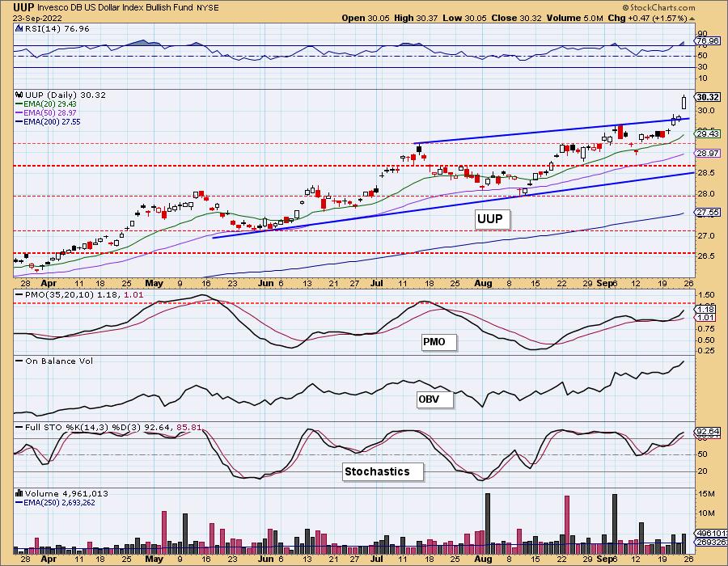The image size is (728, 566).
Task: Click the Jul label under the price panel
Action: (x=377, y=283)
